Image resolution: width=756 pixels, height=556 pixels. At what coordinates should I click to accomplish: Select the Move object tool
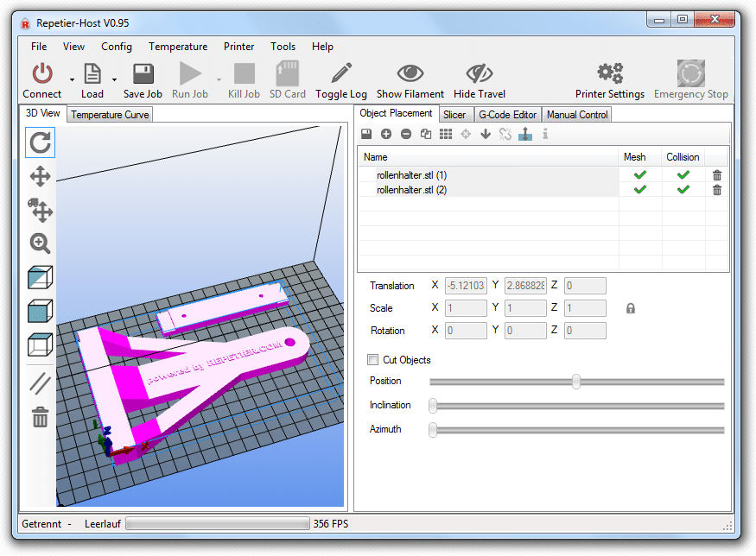(x=40, y=210)
